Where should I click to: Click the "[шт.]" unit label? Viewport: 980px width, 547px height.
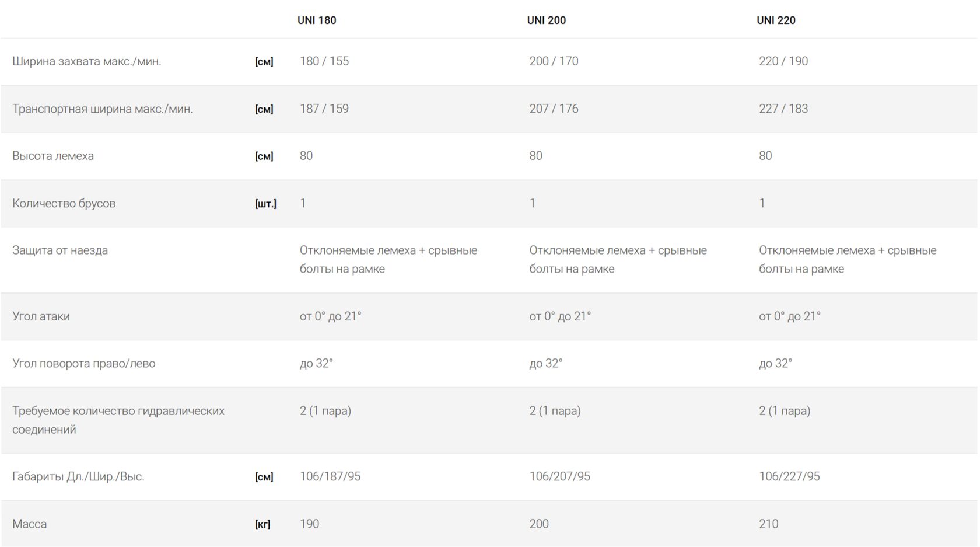[265, 204]
